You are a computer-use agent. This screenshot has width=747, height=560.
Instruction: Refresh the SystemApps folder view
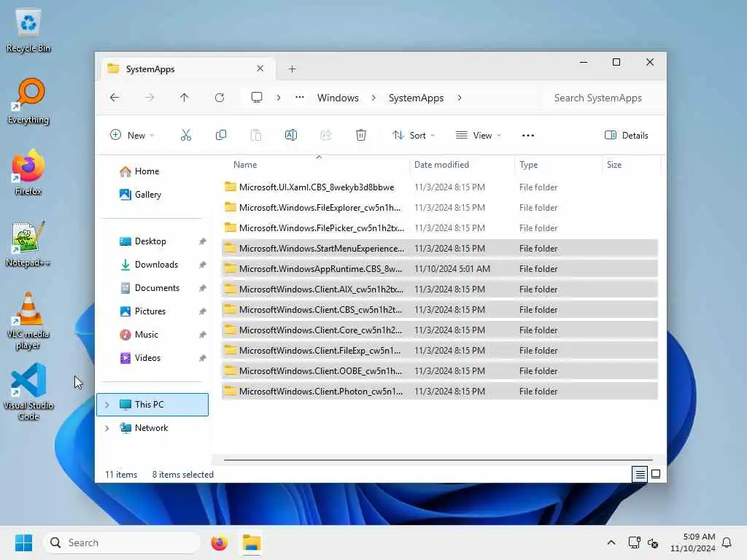(219, 98)
